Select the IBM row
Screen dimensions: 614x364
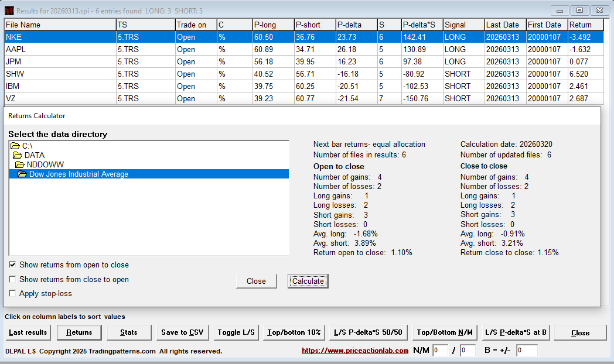pos(304,86)
